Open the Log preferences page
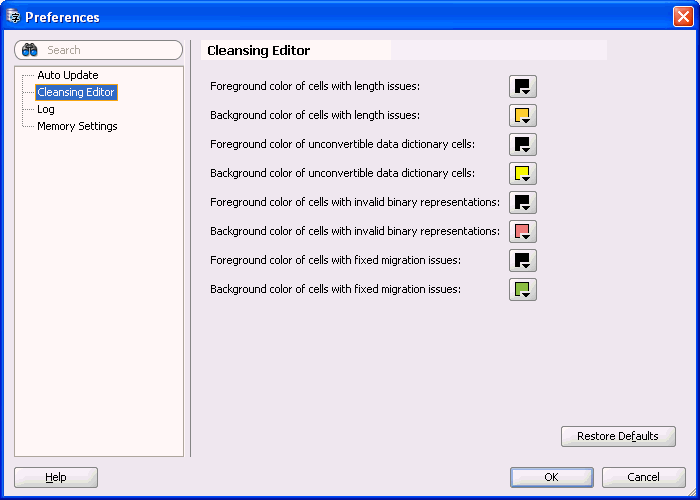The width and height of the screenshot is (700, 500). tap(46, 109)
